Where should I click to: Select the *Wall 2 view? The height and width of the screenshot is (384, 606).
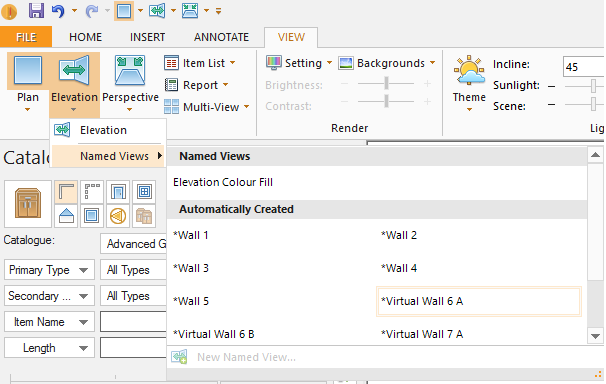[x=398, y=235]
